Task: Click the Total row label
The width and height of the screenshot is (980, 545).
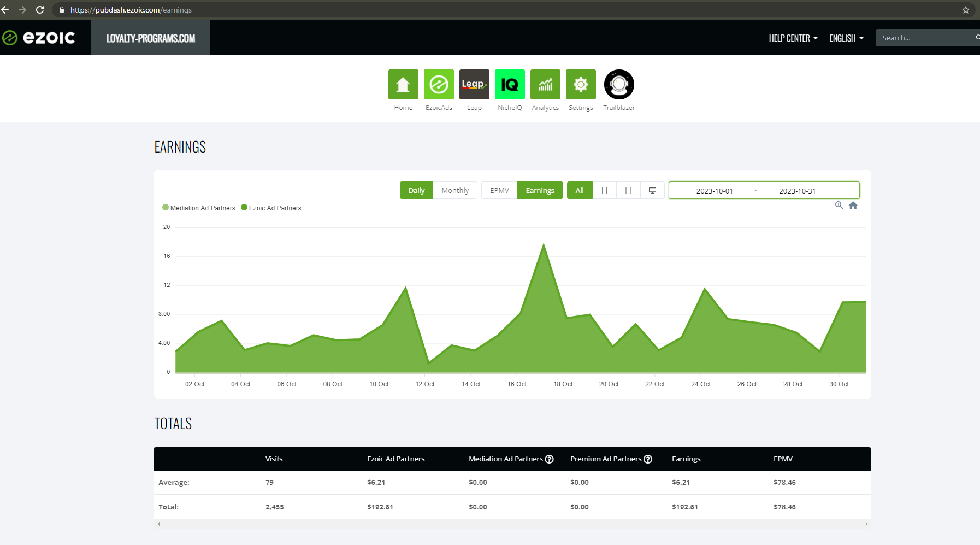Action: click(169, 507)
